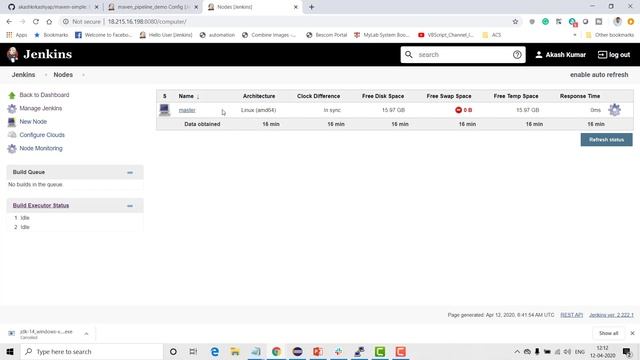Close the downloads bar

pyautogui.click(x=632, y=333)
